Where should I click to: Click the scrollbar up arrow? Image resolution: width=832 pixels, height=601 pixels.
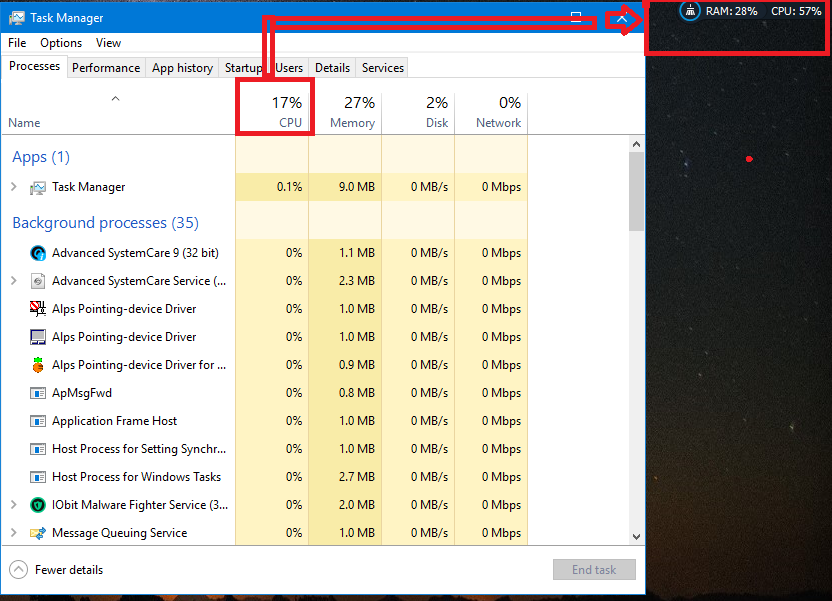(x=636, y=144)
